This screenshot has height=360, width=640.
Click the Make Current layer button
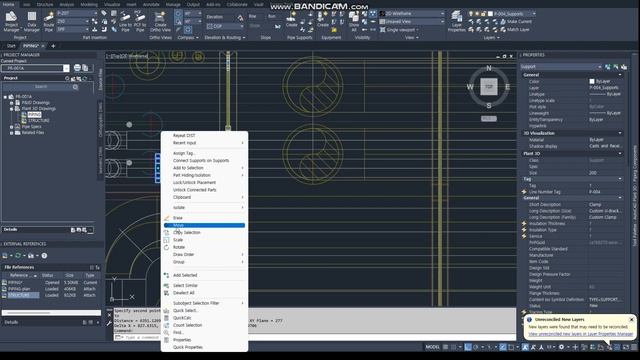coord(516,22)
